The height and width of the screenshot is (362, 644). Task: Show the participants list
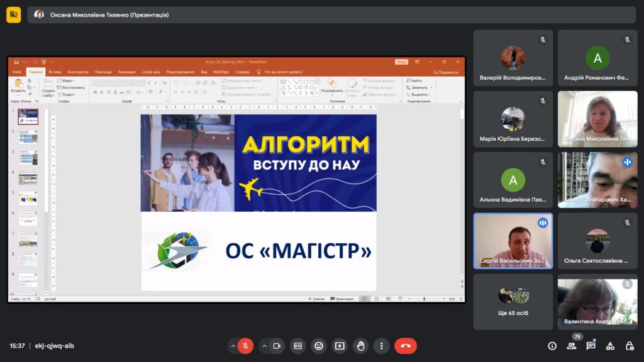tap(572, 346)
